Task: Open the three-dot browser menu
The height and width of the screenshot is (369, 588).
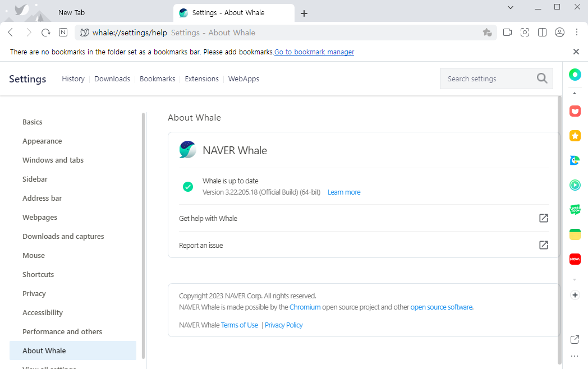Action: click(x=577, y=33)
